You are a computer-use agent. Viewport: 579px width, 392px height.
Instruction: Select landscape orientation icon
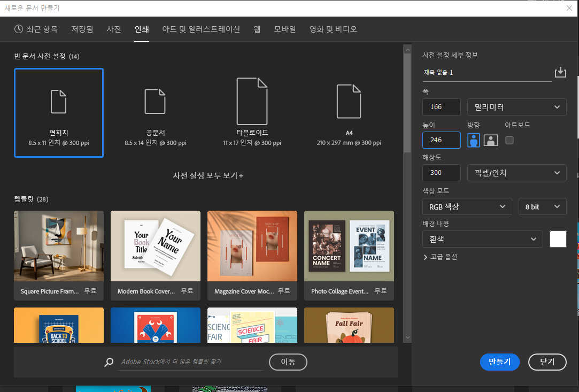(x=491, y=140)
